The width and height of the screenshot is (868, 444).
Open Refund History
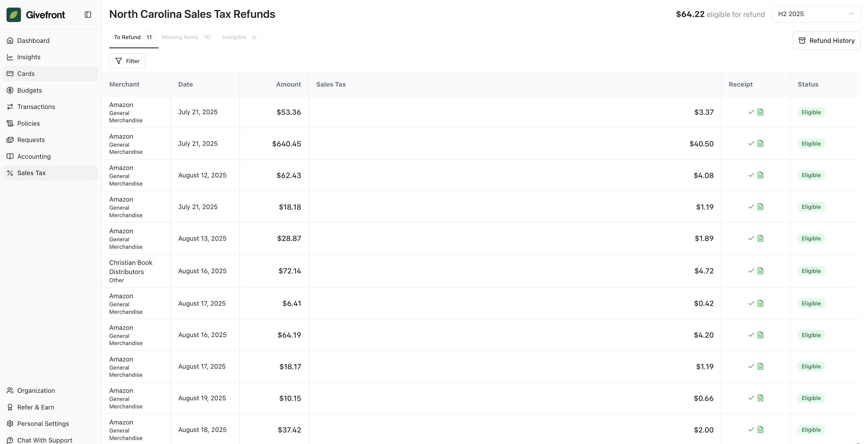[x=826, y=41]
